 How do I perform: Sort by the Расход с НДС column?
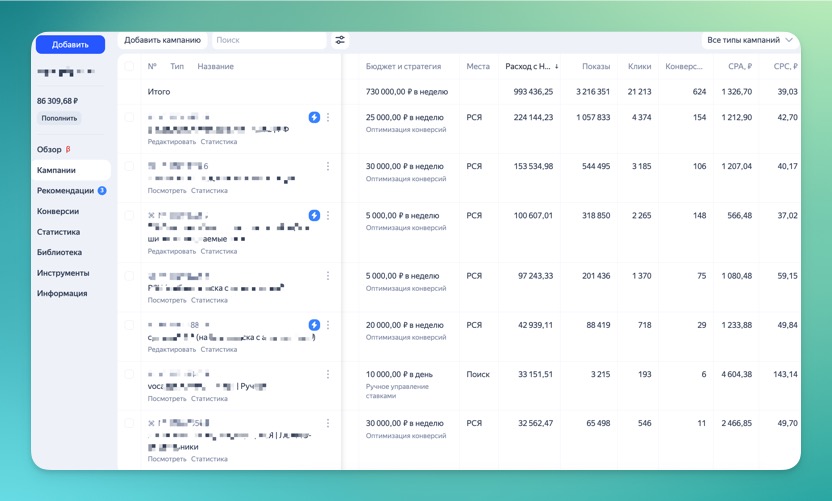(531, 67)
